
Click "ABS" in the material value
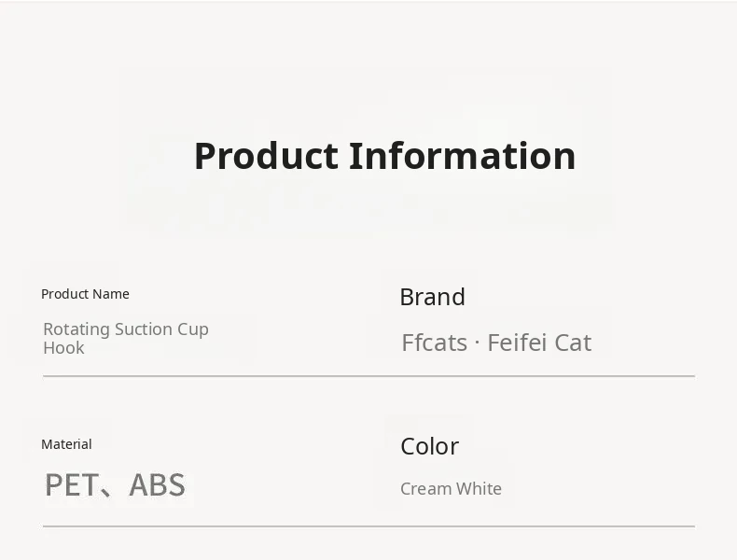[157, 485]
